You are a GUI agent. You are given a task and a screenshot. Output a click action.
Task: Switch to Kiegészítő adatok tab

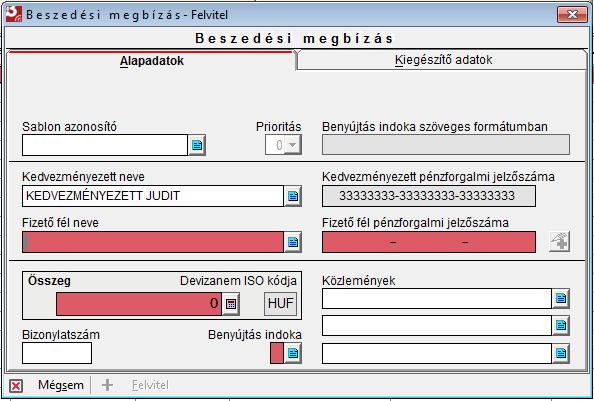[x=443, y=60]
